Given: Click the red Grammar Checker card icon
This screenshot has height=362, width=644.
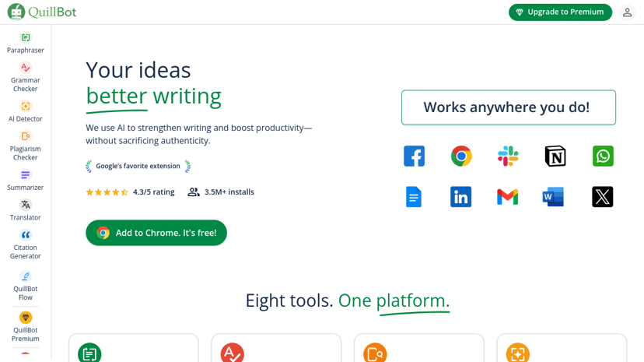Looking at the screenshot, I should point(233,353).
